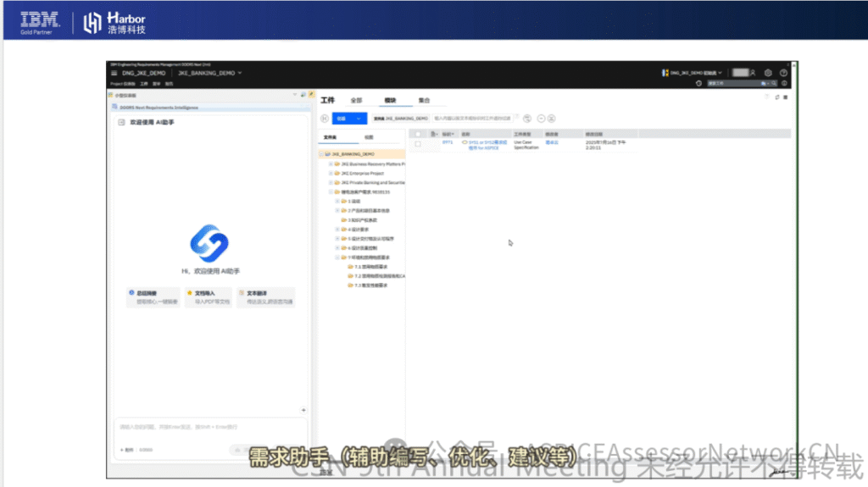Image resolution: width=868 pixels, height=487 pixels.
Task: Switch to the 集合 tab
Action: click(424, 100)
